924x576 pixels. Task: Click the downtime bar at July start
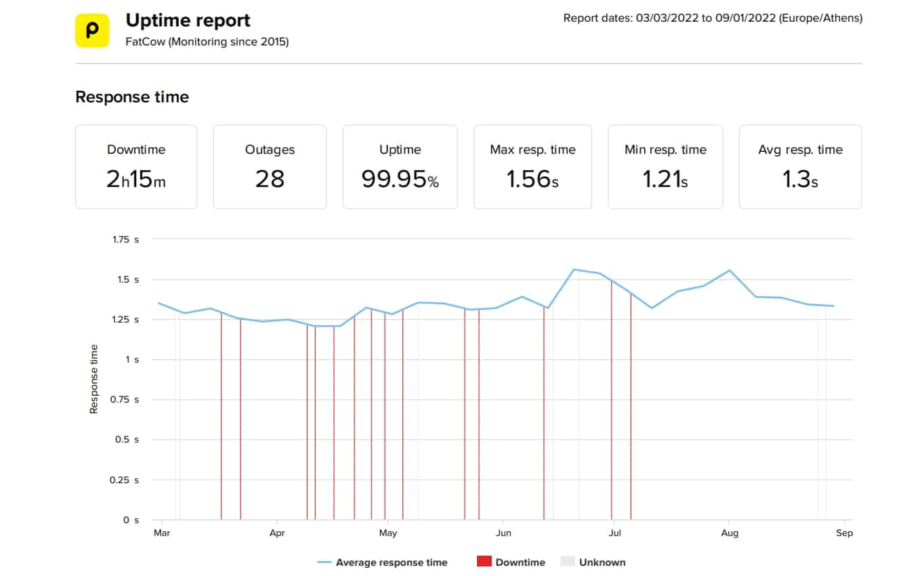(x=612, y=400)
